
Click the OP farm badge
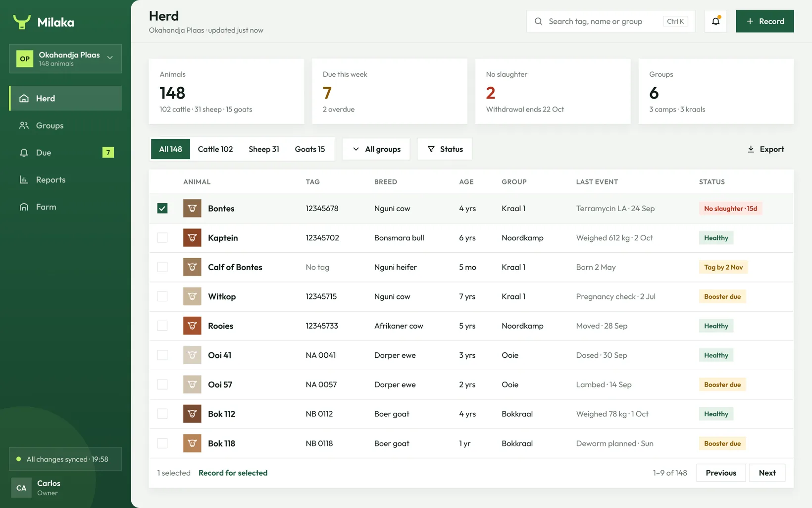25,58
